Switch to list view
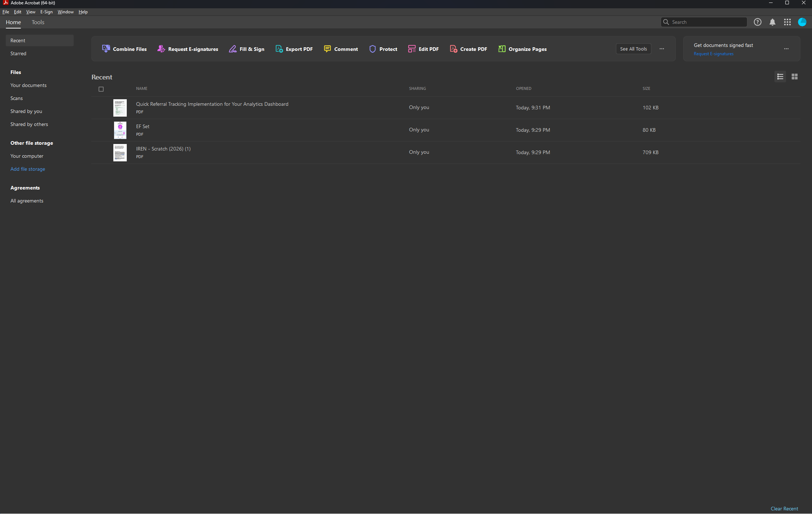 pyautogui.click(x=780, y=77)
